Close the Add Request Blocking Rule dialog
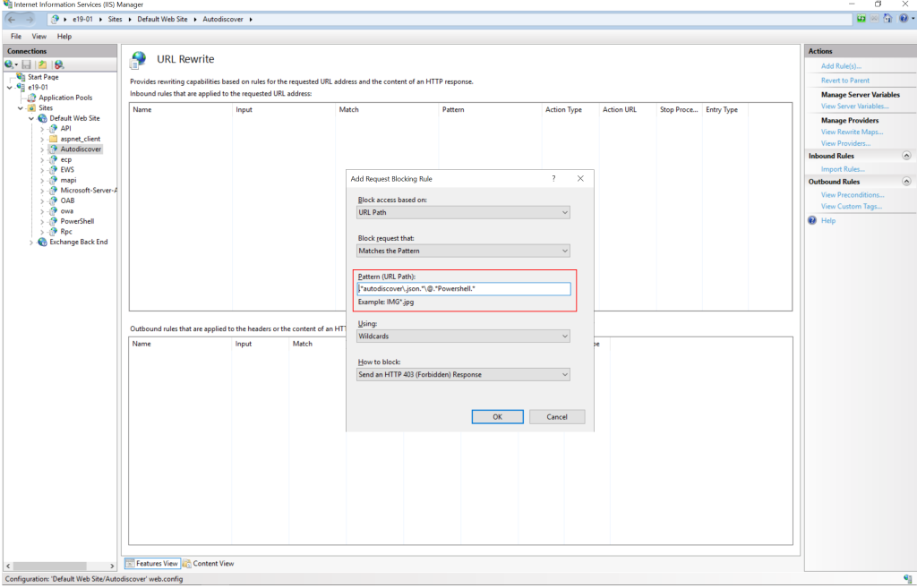The image size is (917, 588). [x=580, y=178]
